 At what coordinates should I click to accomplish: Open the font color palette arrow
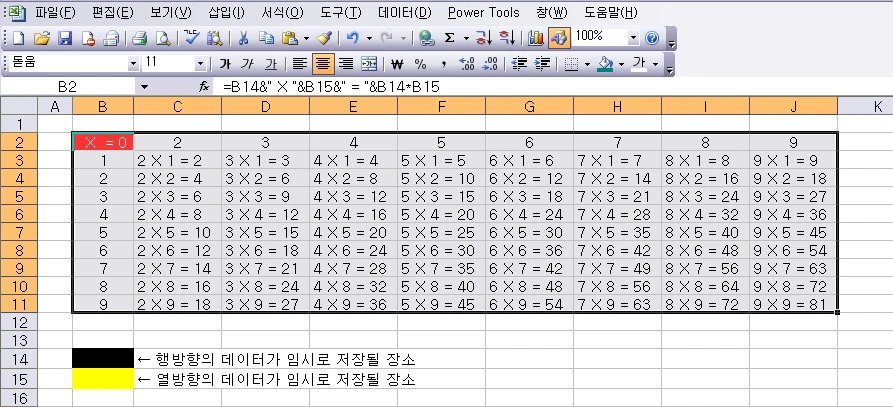(x=656, y=64)
